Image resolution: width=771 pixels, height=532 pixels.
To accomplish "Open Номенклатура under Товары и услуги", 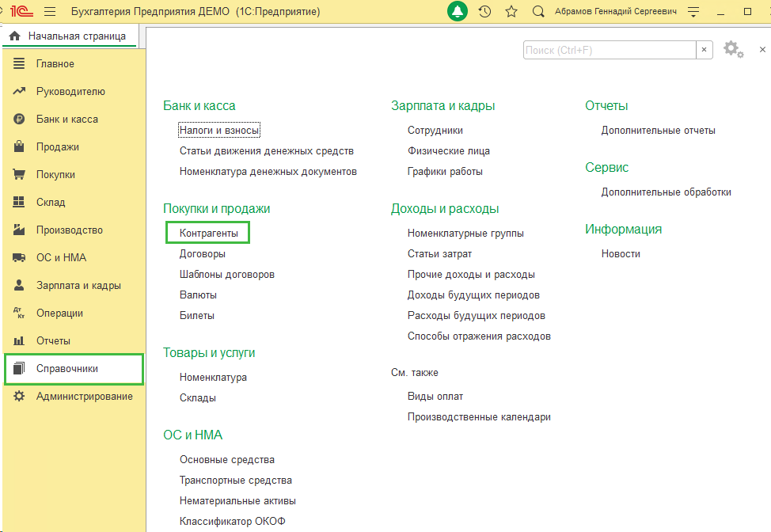I will point(213,377).
